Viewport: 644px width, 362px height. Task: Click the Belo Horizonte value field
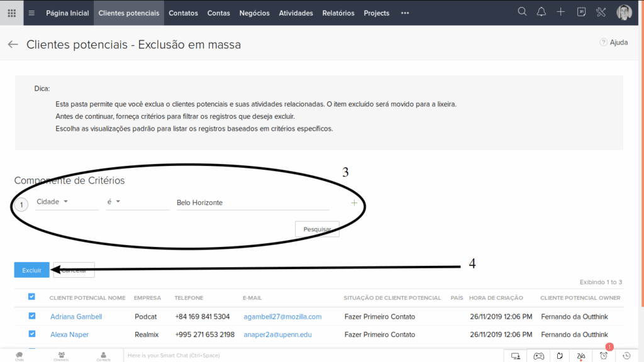pos(253,203)
